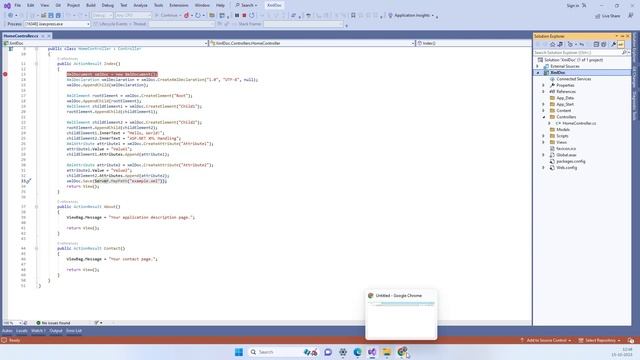Viewport: 640px width, 360px height.
Task: Click the Search box in title bar
Action: click(247, 5)
